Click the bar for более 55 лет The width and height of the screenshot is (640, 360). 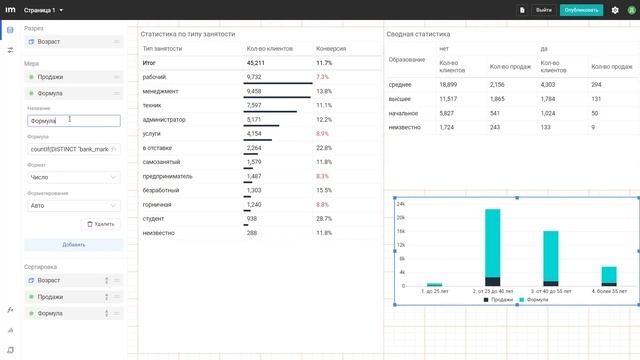609,276
